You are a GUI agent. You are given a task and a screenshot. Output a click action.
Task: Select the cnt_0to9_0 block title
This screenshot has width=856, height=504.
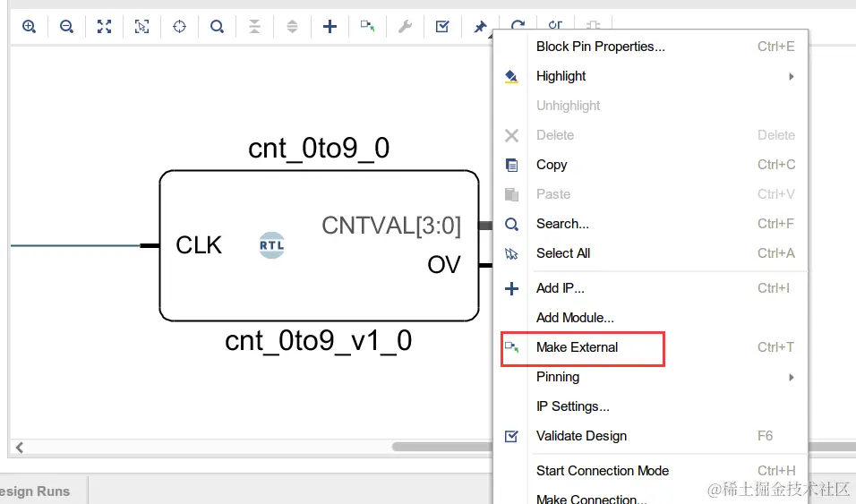[x=319, y=148]
